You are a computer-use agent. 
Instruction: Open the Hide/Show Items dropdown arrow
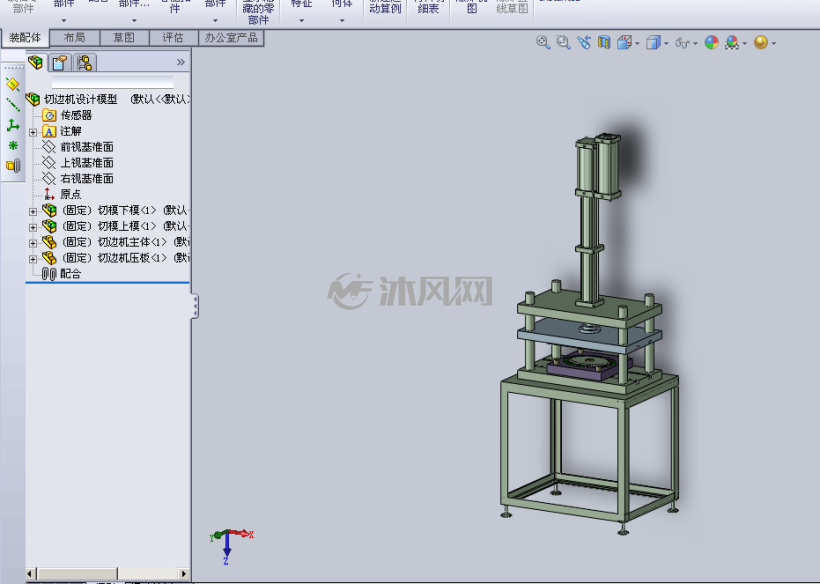click(x=695, y=43)
